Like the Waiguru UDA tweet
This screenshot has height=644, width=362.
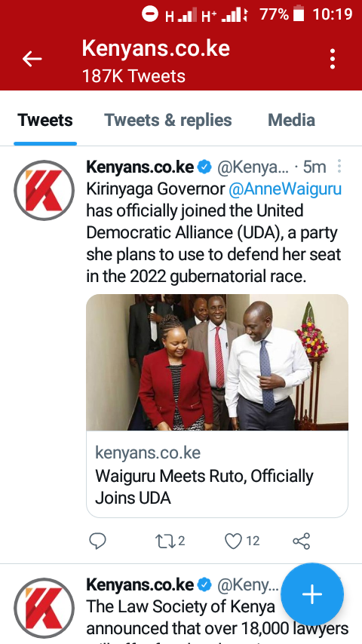click(242, 541)
